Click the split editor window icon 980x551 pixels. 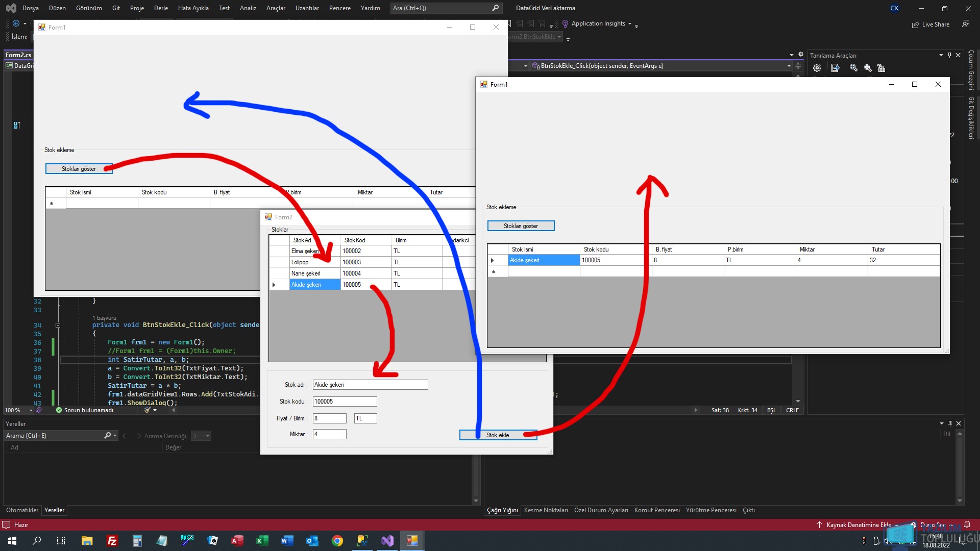click(x=798, y=66)
